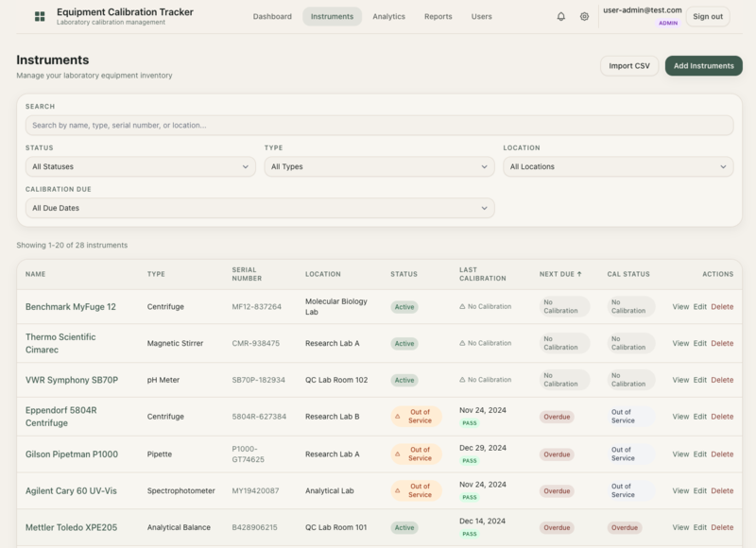Click the app logo grid icon
Viewport: 756px width, 548px height.
(x=38, y=15)
